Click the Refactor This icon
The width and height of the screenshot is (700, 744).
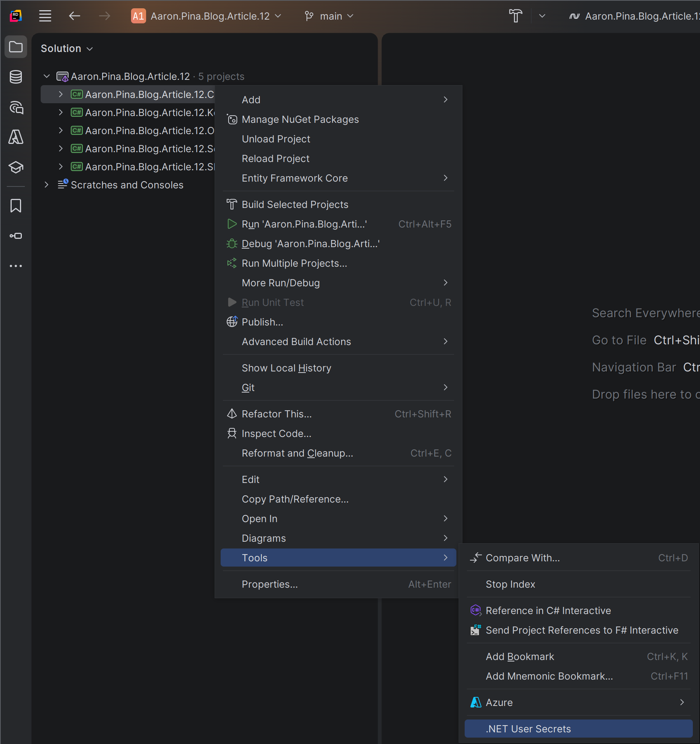tap(232, 414)
